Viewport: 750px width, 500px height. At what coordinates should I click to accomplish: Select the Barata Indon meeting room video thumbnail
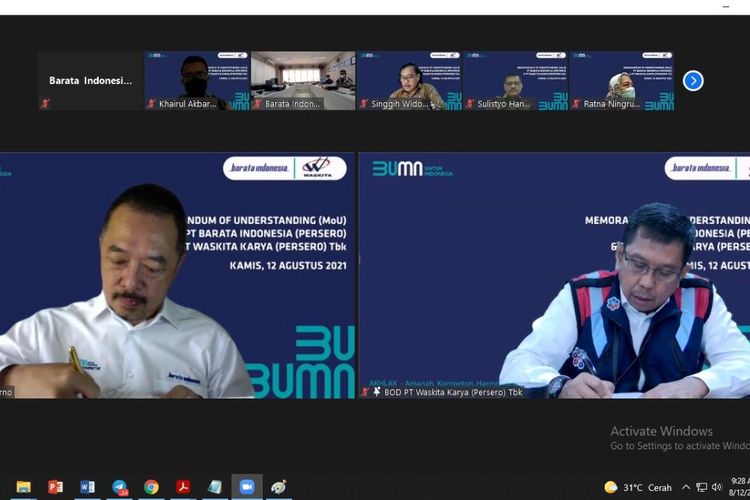303,81
